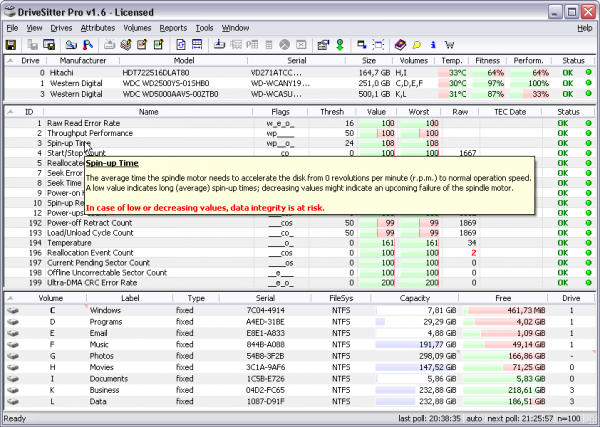Click the purple help book icon
This screenshot has height=427, width=600.
tap(400, 45)
